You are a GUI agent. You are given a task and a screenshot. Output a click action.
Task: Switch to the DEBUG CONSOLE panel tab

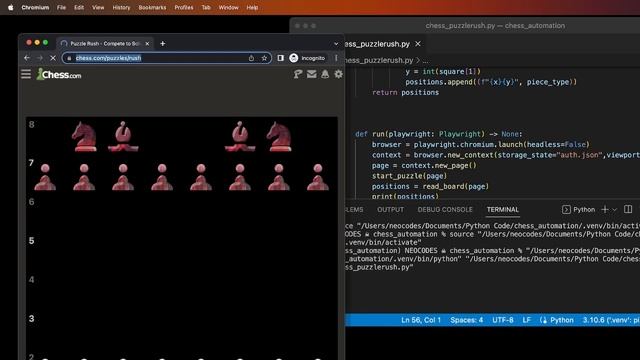(445, 209)
